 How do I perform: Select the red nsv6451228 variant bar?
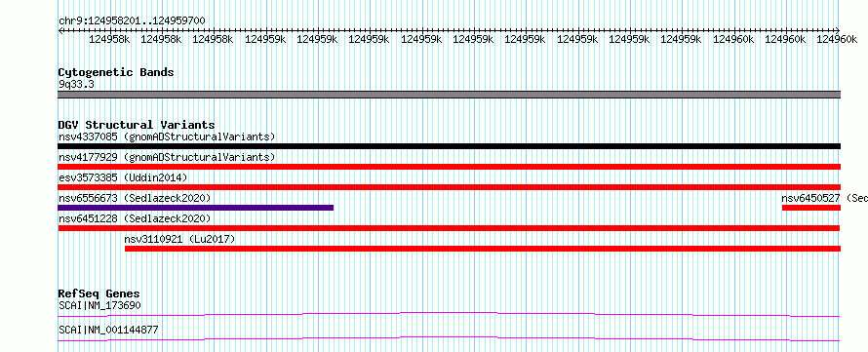(449, 228)
